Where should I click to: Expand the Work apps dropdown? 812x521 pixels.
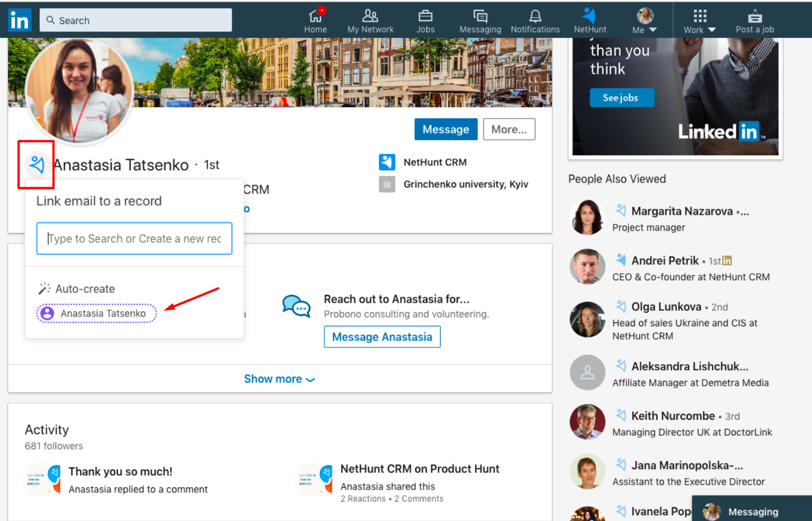700,21
